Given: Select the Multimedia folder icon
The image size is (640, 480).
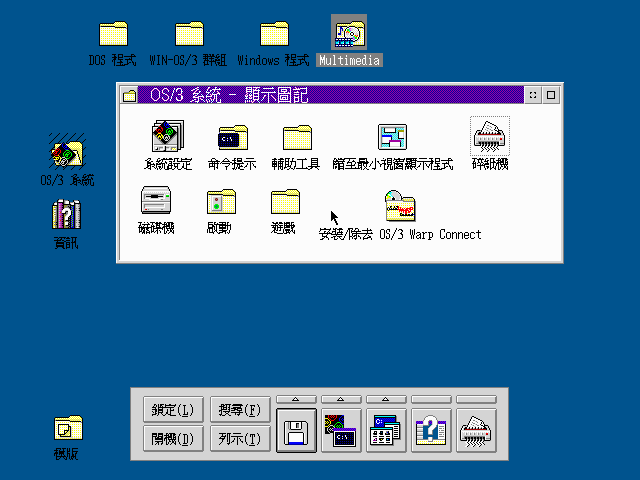Looking at the screenshot, I should pyautogui.click(x=349, y=33).
